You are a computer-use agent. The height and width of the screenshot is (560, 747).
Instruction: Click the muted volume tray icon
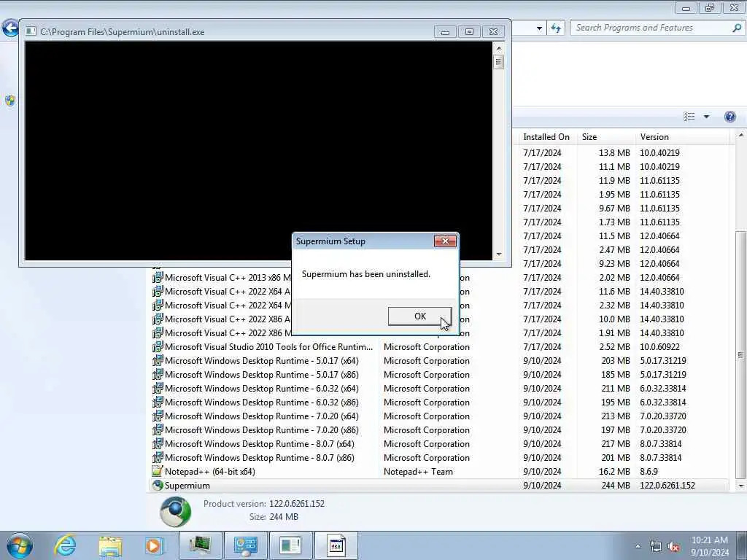tap(673, 547)
